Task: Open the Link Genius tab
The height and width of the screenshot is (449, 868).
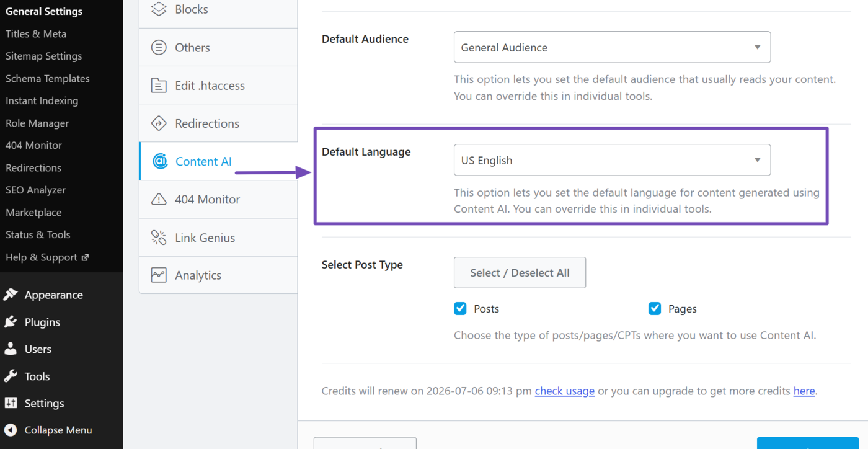Action: [x=218, y=238]
